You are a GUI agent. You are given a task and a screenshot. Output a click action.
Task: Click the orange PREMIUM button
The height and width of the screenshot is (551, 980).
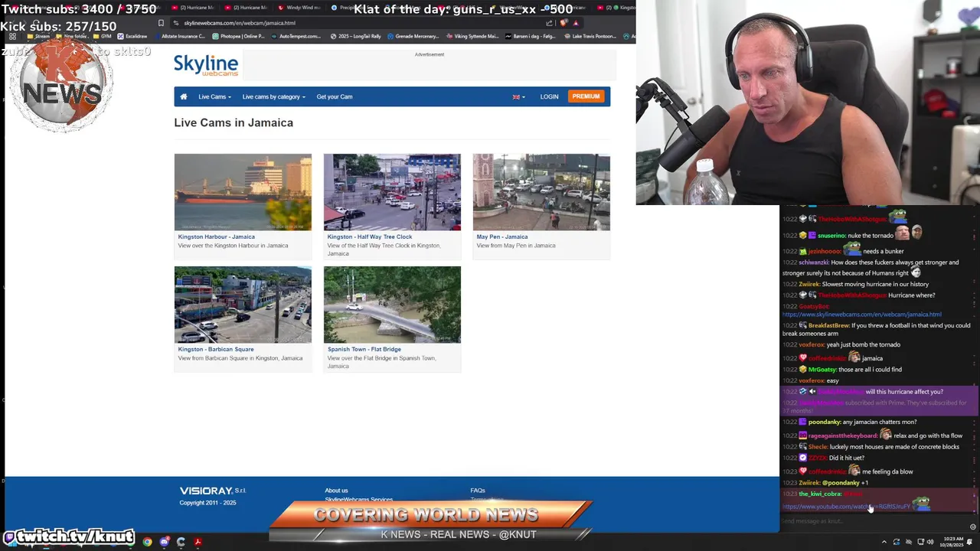586,96
